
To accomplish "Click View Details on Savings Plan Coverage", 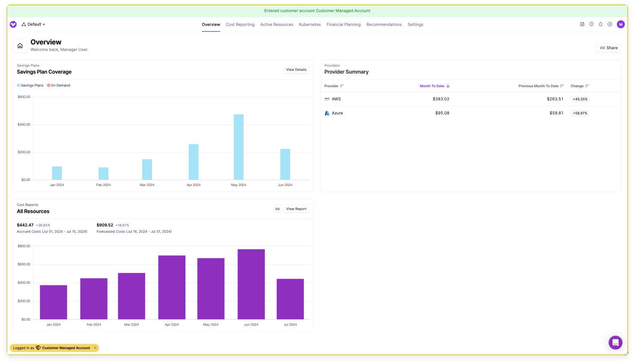I will click(296, 70).
